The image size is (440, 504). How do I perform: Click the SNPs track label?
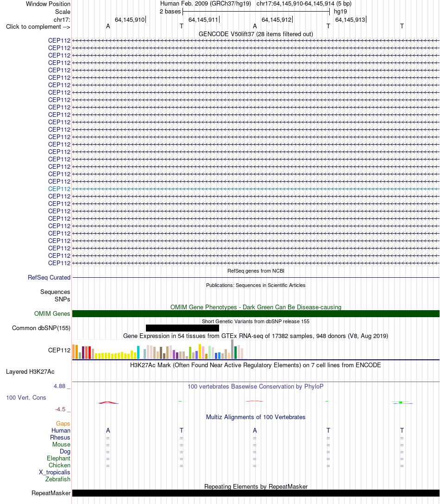coord(63,299)
